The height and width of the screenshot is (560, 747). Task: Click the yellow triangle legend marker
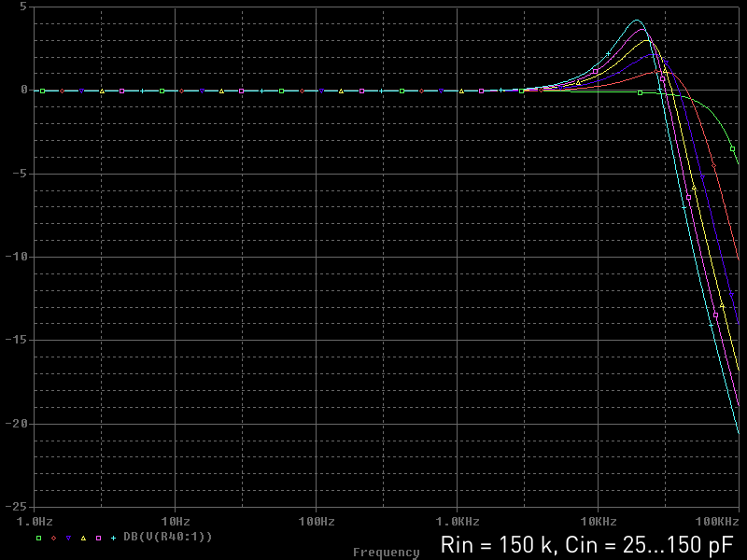83,539
